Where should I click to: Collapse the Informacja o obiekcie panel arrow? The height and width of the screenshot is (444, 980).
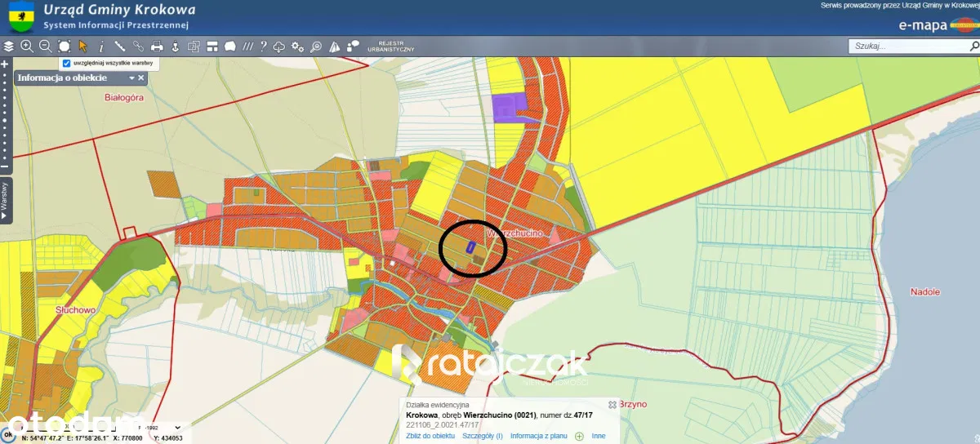point(131,78)
